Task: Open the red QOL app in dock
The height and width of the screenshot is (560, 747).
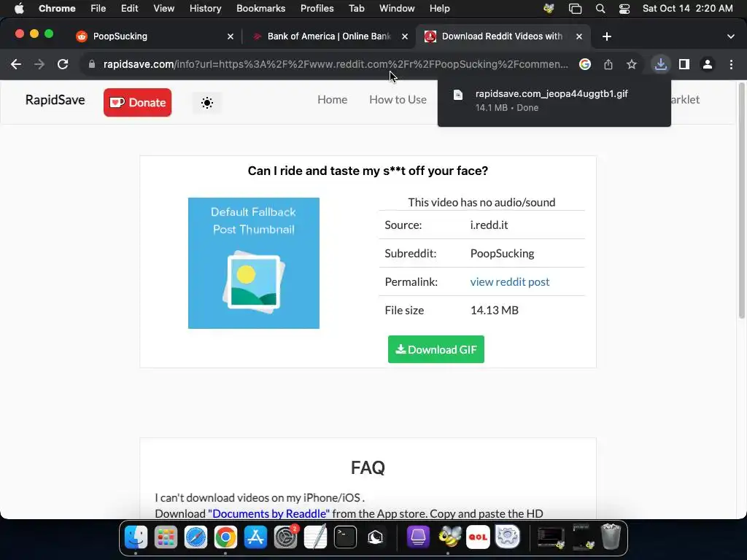Action: pyautogui.click(x=478, y=537)
